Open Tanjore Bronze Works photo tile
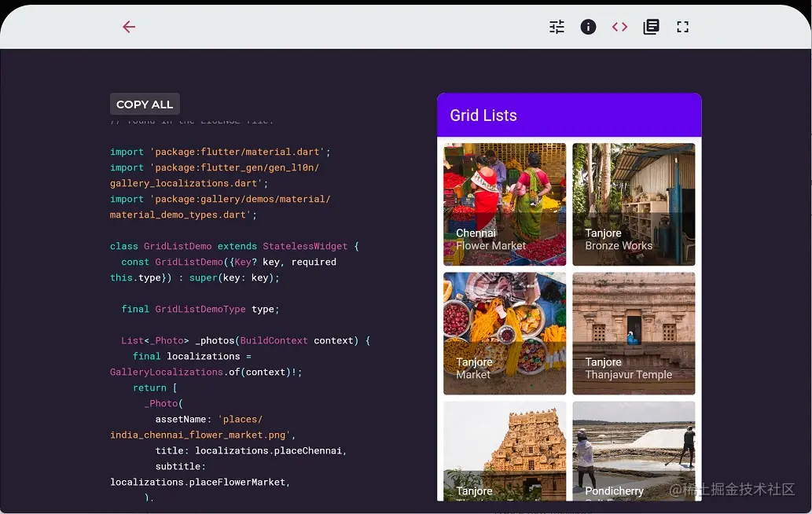 [x=634, y=204]
